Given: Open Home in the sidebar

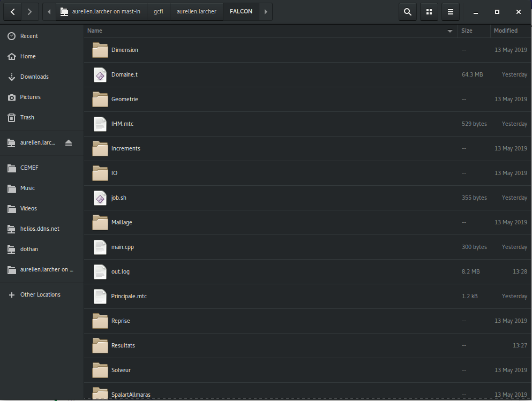Looking at the screenshot, I should click(42, 56).
